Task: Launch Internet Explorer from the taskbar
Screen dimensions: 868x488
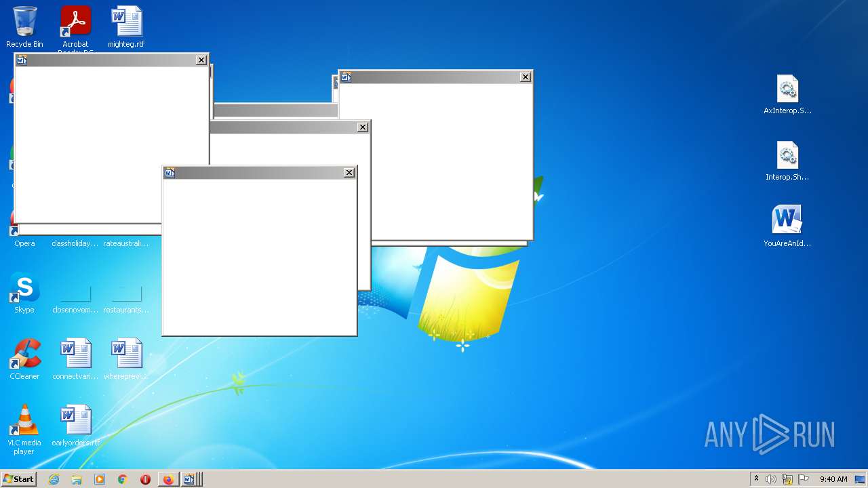Action: 54,479
